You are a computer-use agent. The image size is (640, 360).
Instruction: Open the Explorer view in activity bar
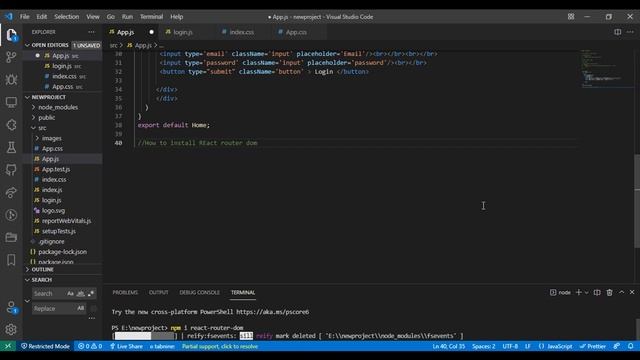point(11,35)
